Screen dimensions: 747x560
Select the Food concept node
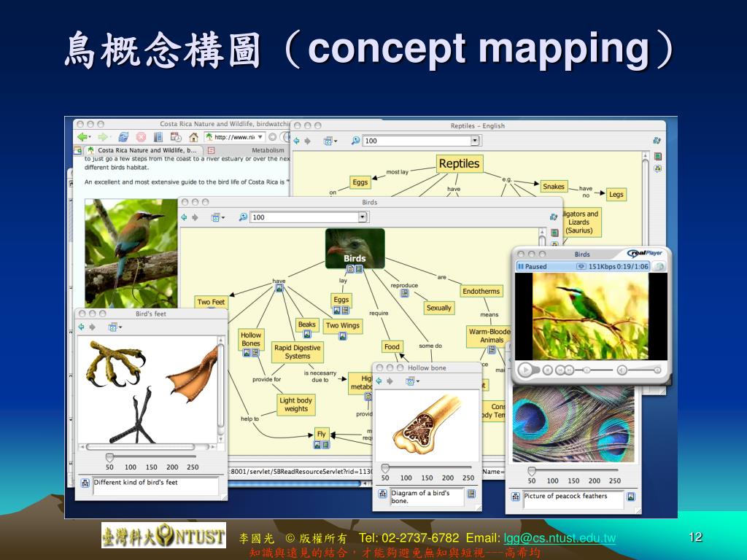[392, 346]
